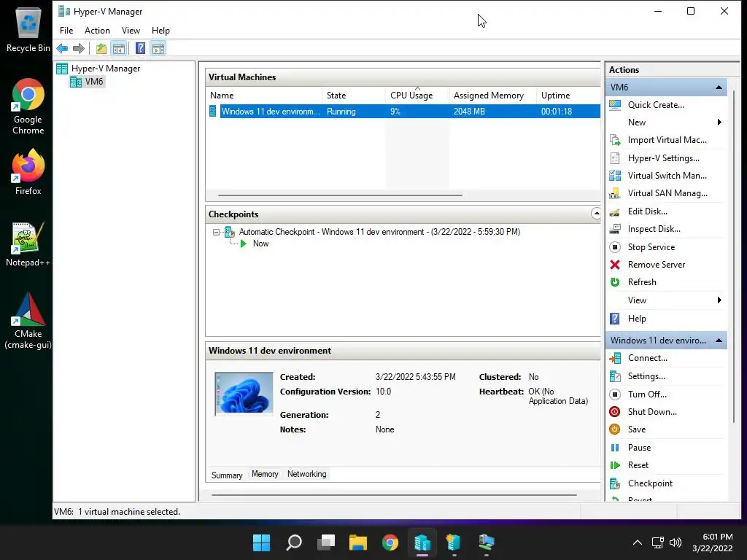Collapse the VM6 actions section
Image resolution: width=747 pixels, height=560 pixels.
click(x=719, y=87)
